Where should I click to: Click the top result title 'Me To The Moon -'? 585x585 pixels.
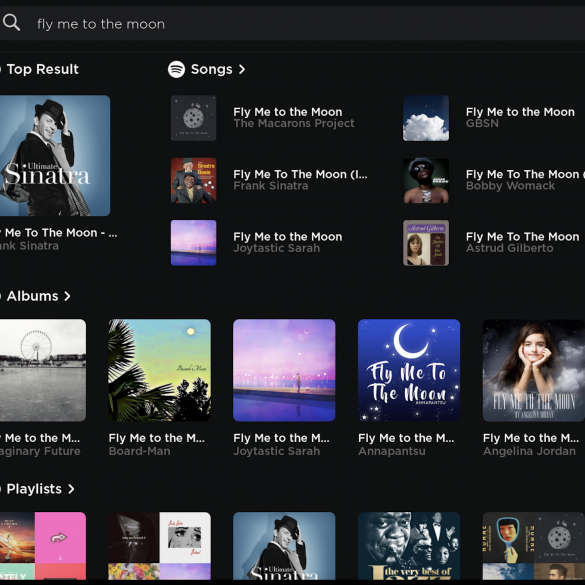click(55, 233)
